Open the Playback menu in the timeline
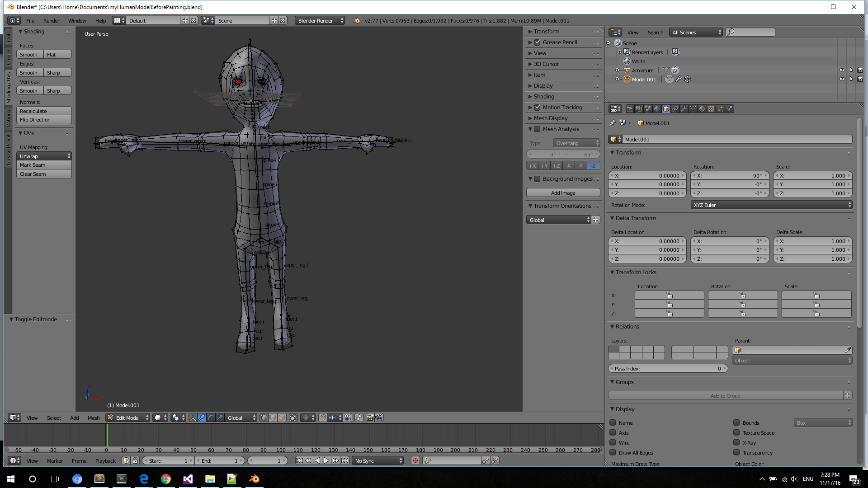The height and width of the screenshot is (488, 868). click(105, 461)
